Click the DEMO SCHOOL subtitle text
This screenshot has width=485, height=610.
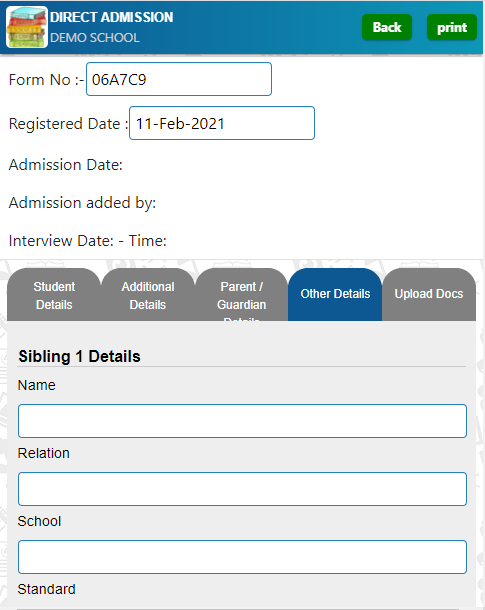pos(95,38)
